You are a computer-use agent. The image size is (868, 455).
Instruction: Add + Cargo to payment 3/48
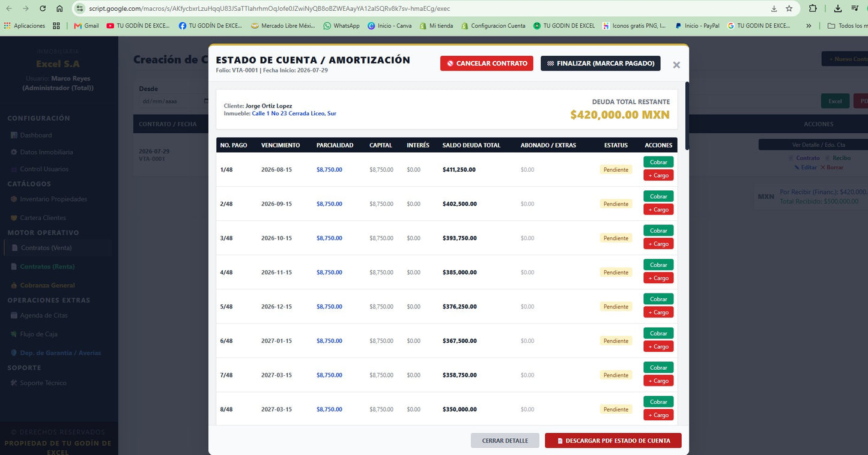pyautogui.click(x=658, y=244)
